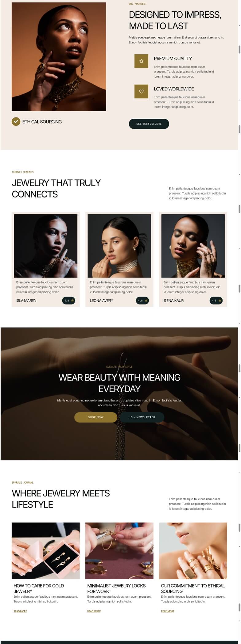The height and width of the screenshot is (644, 241).
Task: Click the large model portrait with gold necklace
Action: (59, 57)
